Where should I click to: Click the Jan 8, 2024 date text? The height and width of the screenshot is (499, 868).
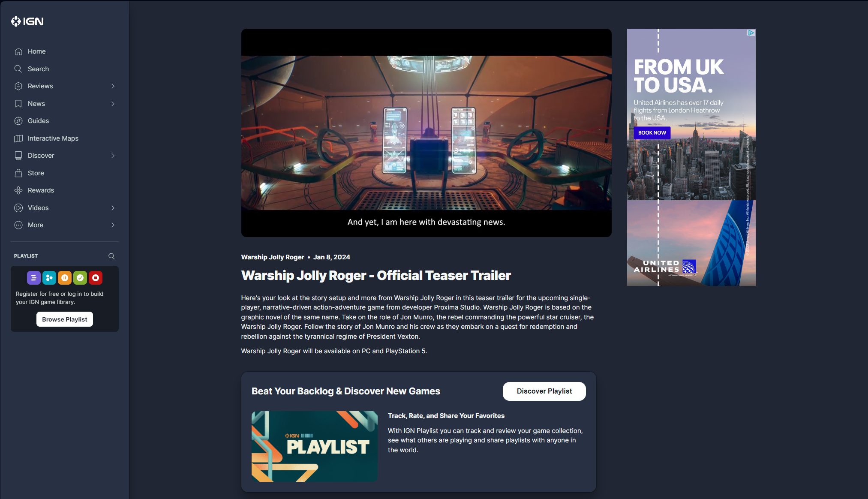pyautogui.click(x=332, y=257)
